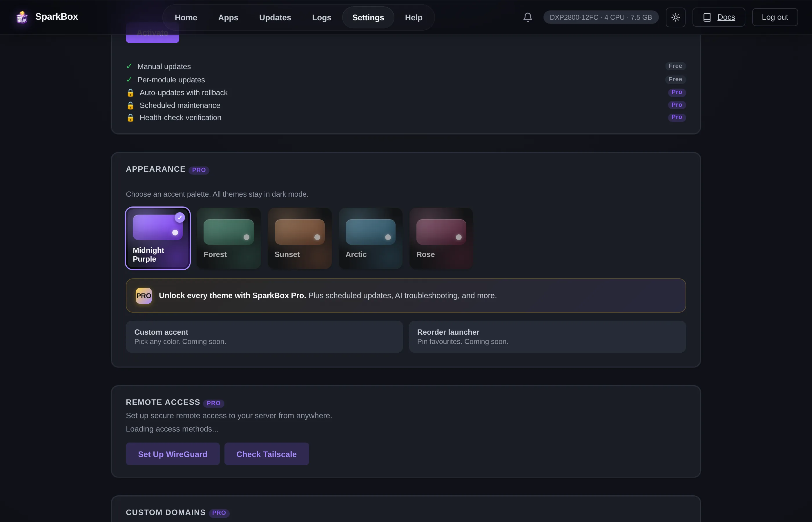Click the Free badge on Manual updates row
This screenshot has width=812, height=522.
tap(675, 66)
